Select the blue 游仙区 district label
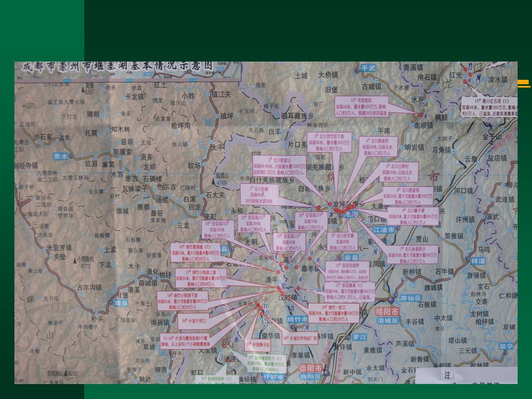 pos(411,298)
